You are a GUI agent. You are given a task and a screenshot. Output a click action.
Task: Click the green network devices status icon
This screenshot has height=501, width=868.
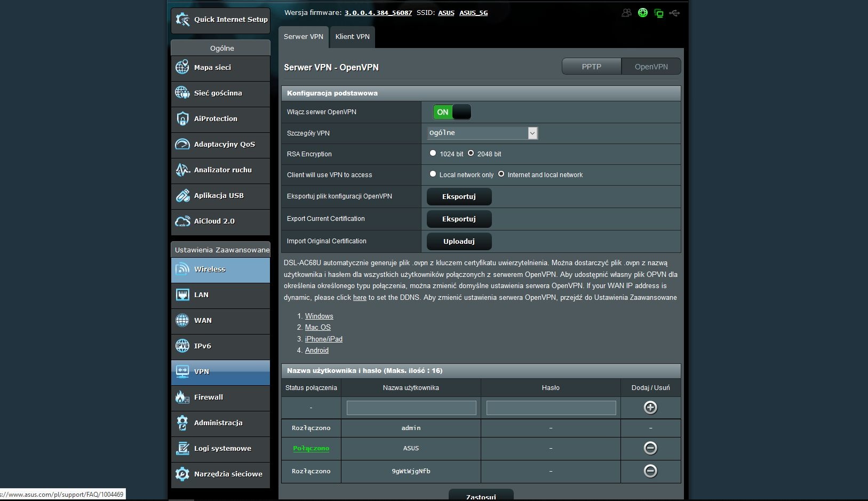[x=659, y=13]
